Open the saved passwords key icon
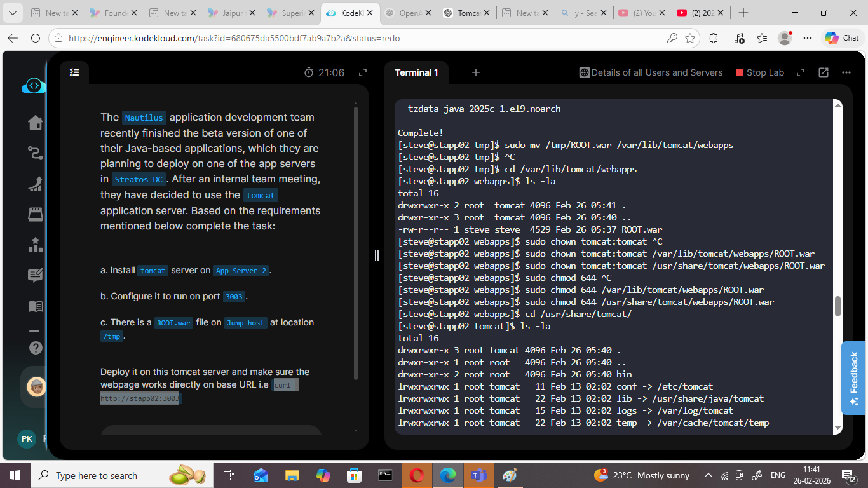Viewport: 868px width, 488px height. tap(672, 38)
